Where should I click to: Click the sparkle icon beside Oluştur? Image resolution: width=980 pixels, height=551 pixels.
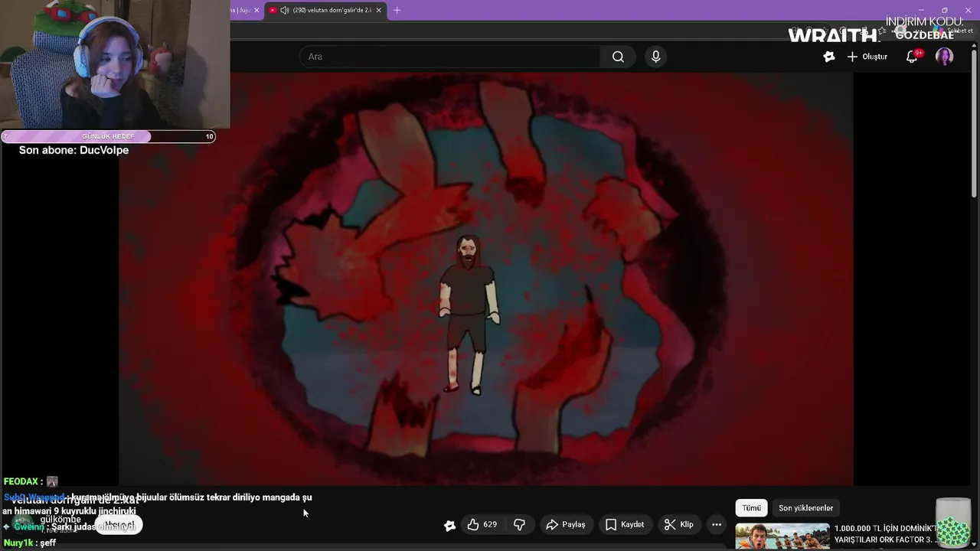tap(829, 57)
